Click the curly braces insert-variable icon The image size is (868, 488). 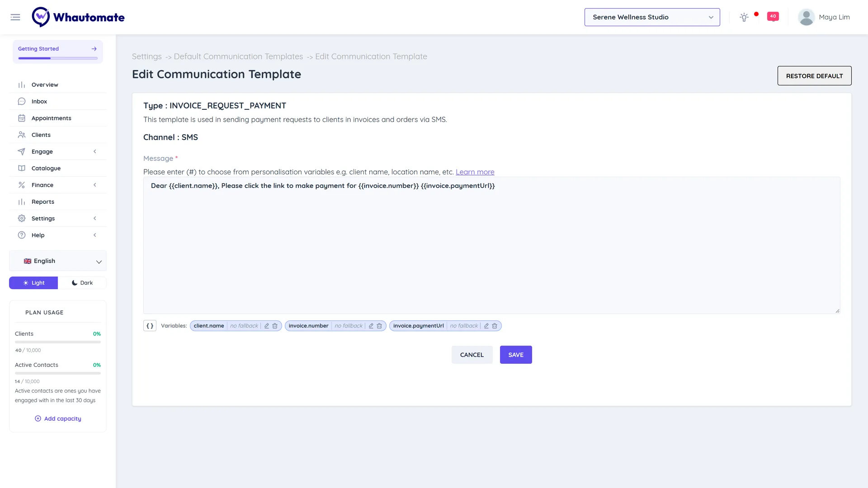click(150, 326)
